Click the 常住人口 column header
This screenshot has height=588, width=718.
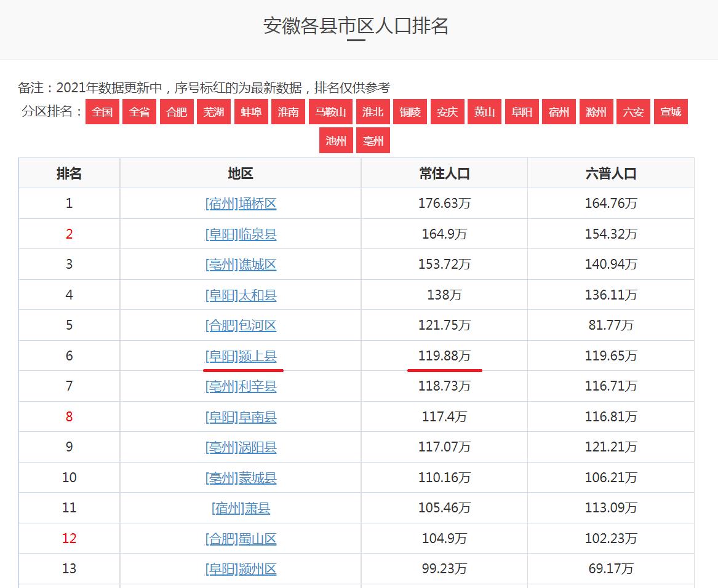[x=444, y=173]
